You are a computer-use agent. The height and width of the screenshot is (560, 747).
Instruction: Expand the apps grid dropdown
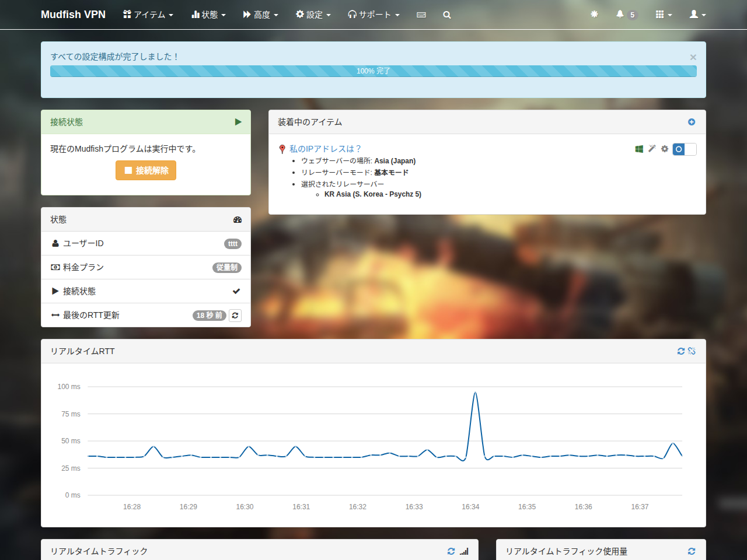(664, 15)
